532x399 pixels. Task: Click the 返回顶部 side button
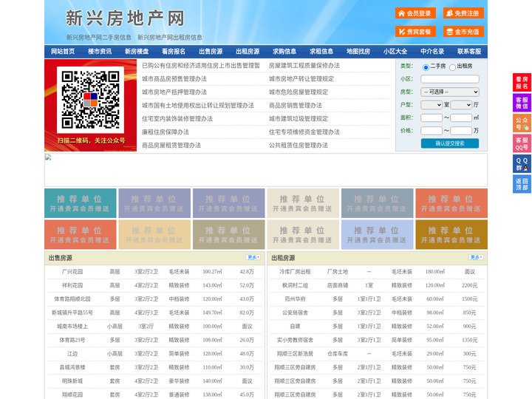point(522,184)
